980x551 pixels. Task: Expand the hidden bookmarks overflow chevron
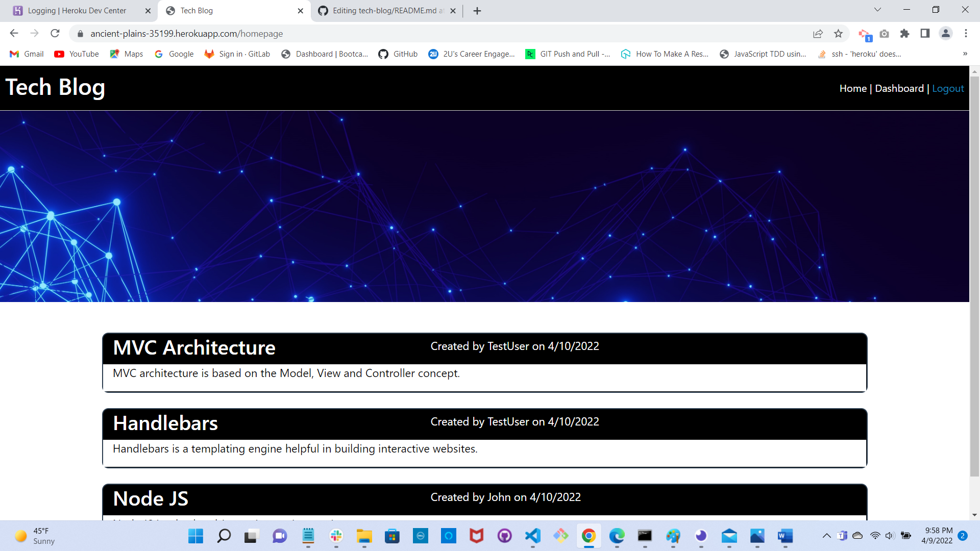[x=965, y=54]
